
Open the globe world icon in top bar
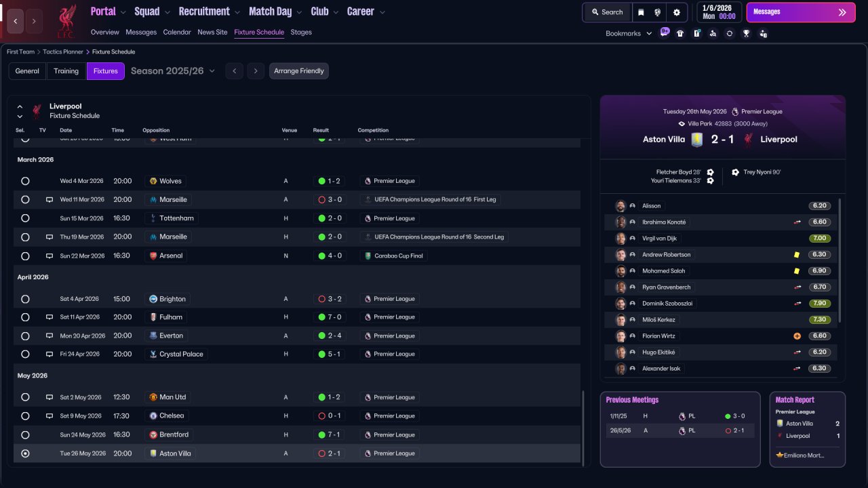tap(658, 12)
